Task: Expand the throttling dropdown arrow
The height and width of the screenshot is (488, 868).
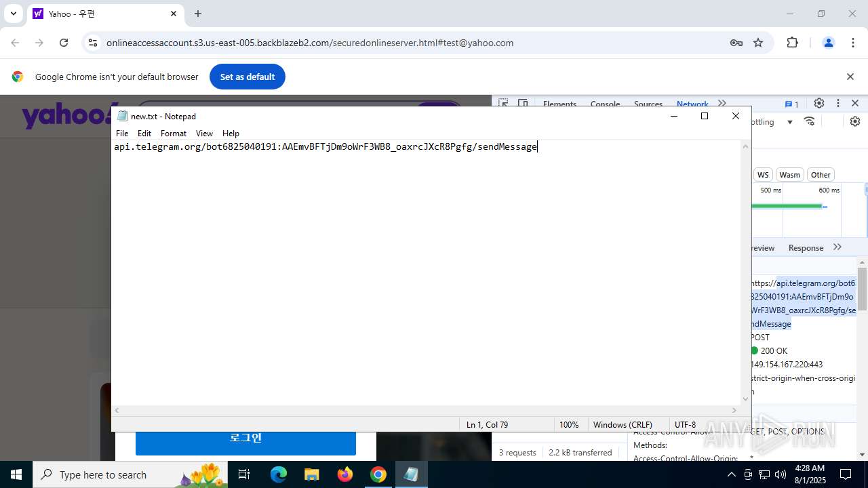Action: 790,122
